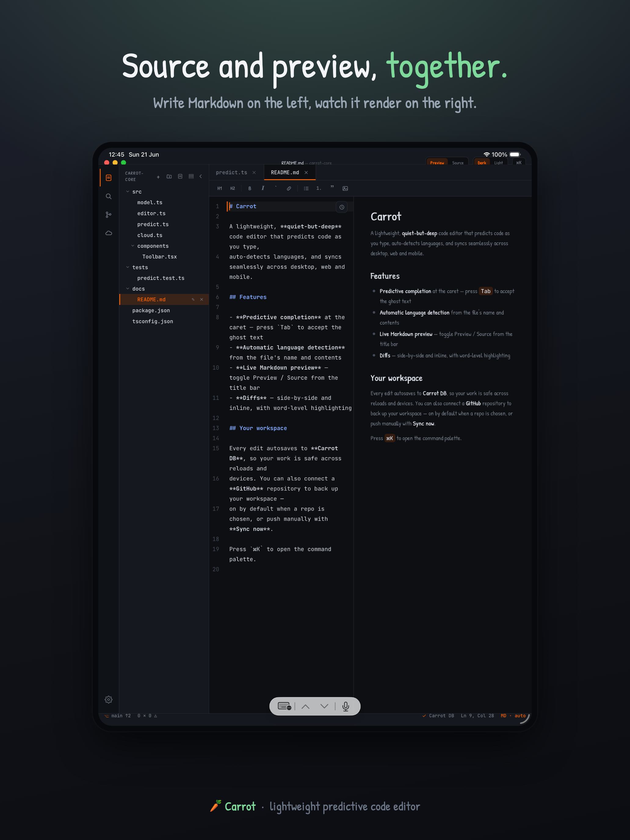Screen dimensions: 630x840
Task: Tap the keyboard icon in floating bar
Action: [x=284, y=706]
